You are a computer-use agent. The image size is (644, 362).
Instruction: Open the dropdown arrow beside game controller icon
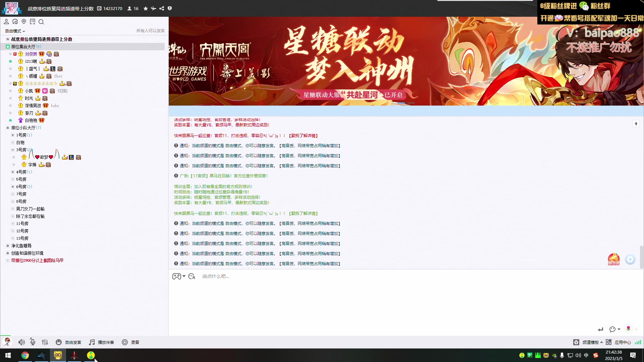pyautogui.click(x=184, y=277)
